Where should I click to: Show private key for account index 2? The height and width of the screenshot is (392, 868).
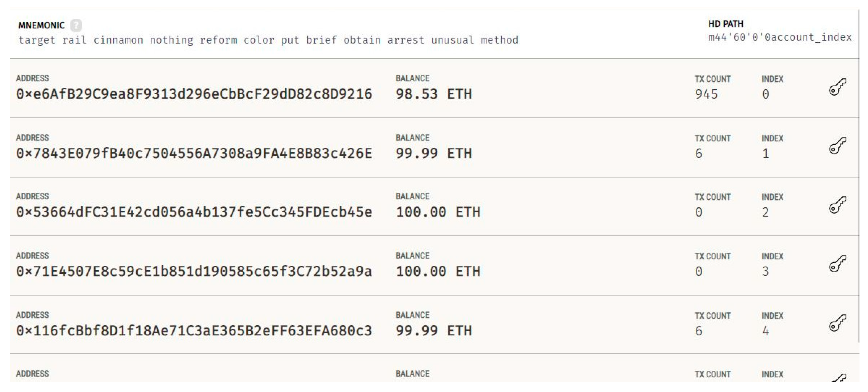pos(837,205)
